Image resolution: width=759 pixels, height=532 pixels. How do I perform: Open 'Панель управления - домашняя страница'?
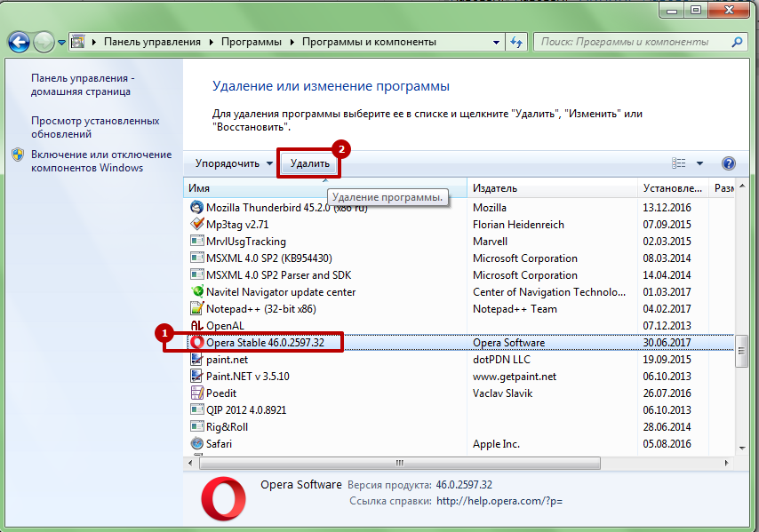[83, 84]
